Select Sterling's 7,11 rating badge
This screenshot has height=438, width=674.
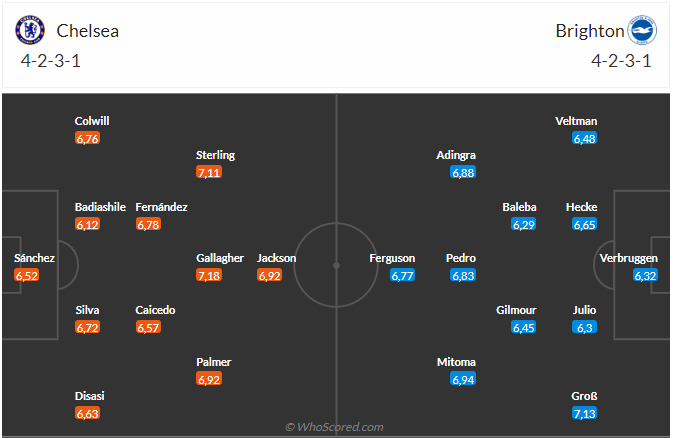tap(209, 173)
